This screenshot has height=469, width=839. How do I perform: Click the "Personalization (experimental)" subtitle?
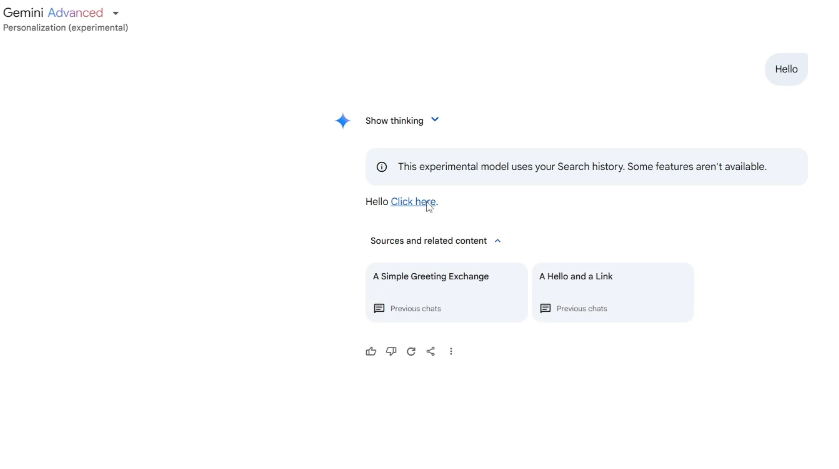(65, 28)
